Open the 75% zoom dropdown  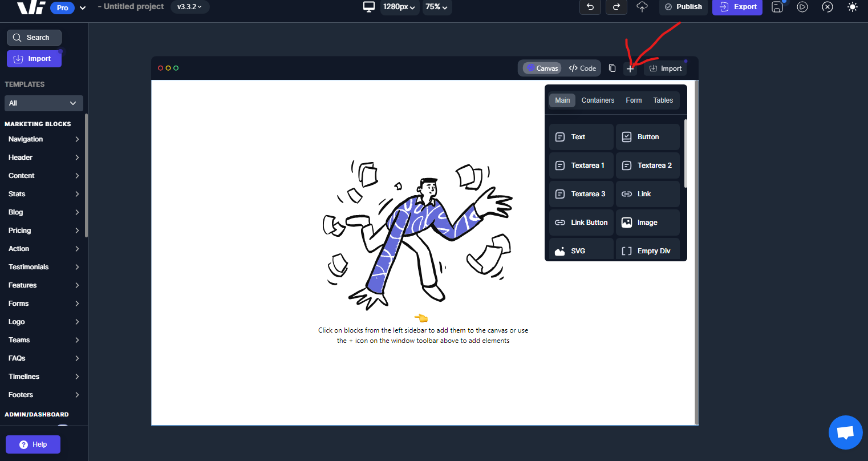(x=436, y=7)
